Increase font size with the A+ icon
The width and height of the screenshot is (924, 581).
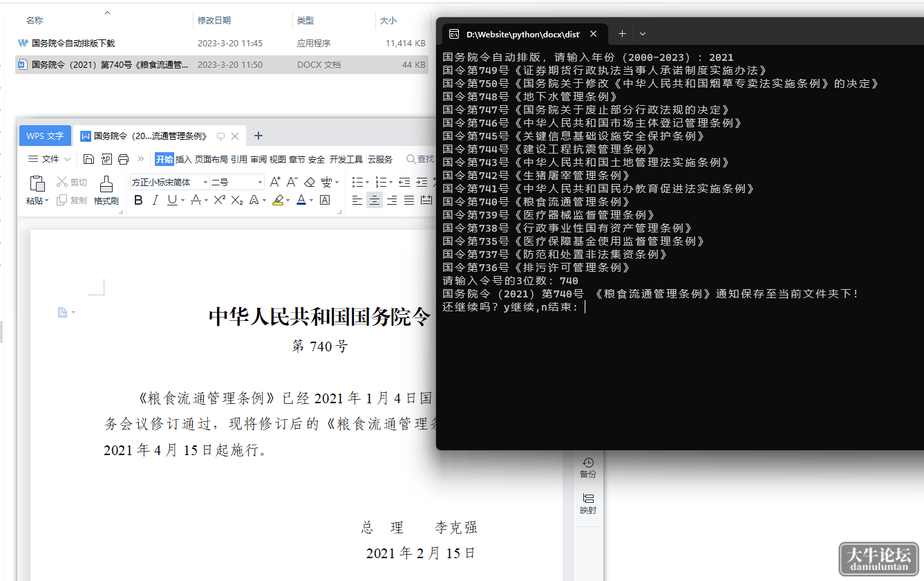coord(275,182)
